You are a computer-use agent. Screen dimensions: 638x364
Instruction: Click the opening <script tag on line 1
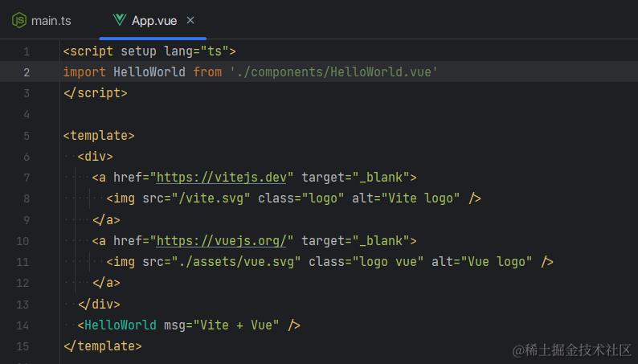click(x=88, y=51)
